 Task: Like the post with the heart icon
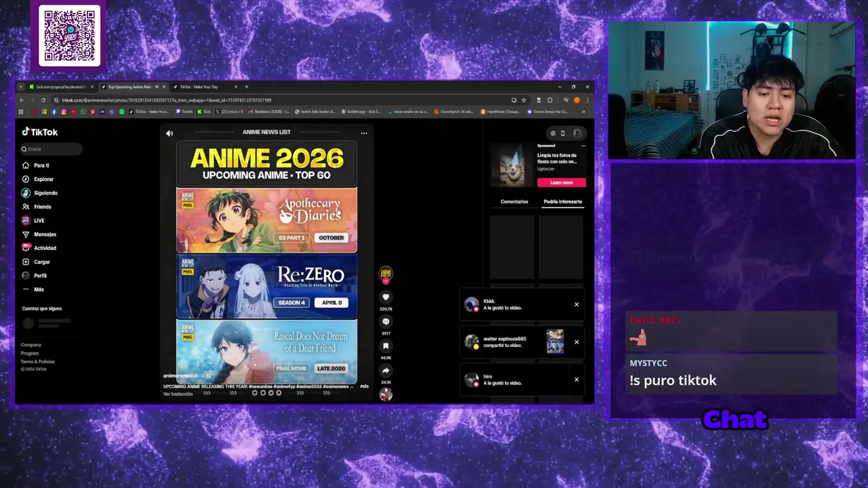pyautogui.click(x=386, y=297)
